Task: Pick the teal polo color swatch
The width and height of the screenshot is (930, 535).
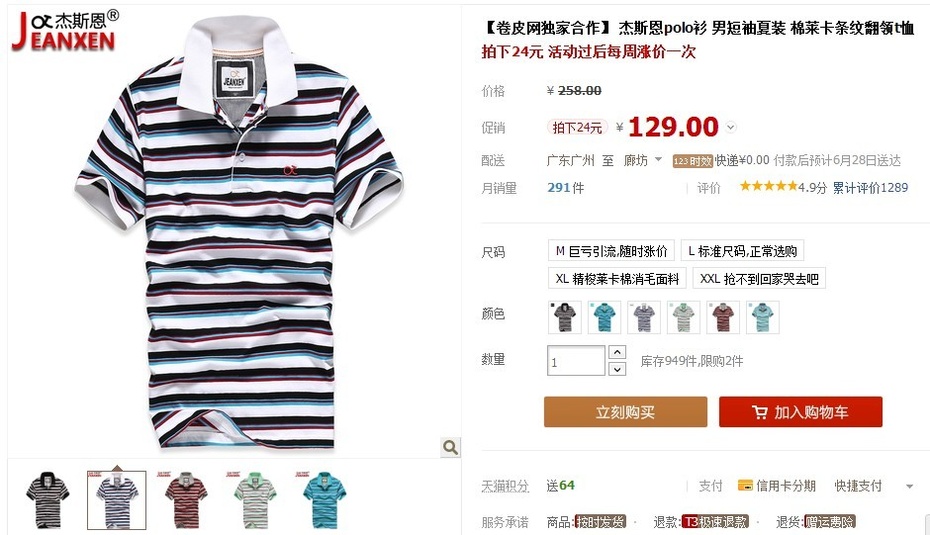Action: pyautogui.click(x=604, y=317)
